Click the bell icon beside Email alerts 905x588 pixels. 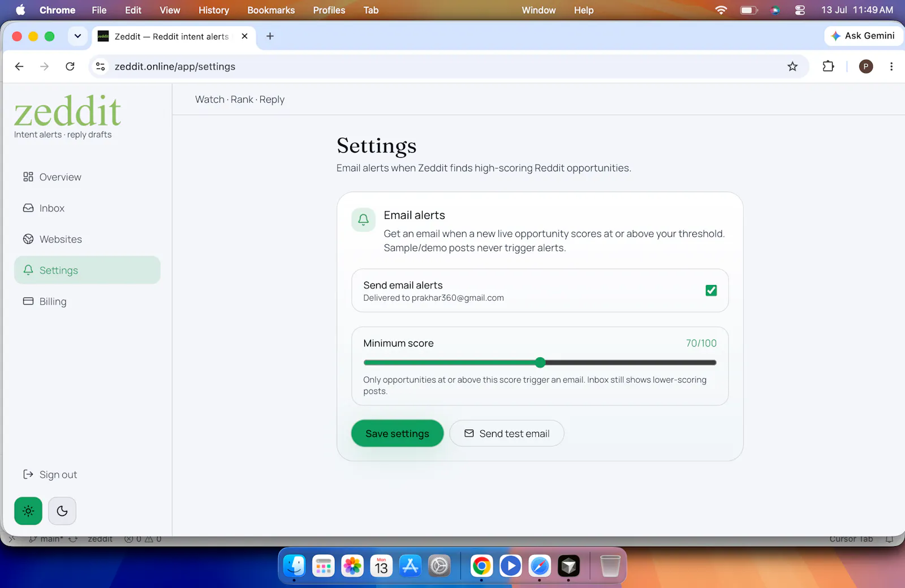pyautogui.click(x=363, y=219)
